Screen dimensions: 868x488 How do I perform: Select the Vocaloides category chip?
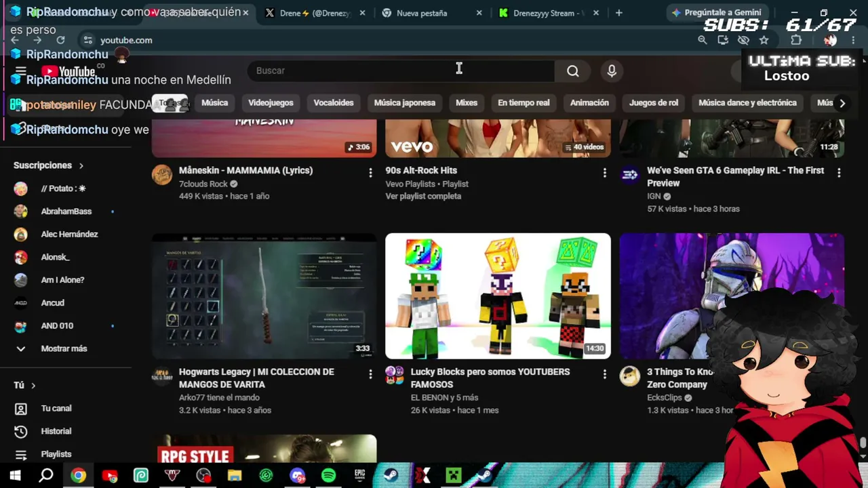point(334,103)
